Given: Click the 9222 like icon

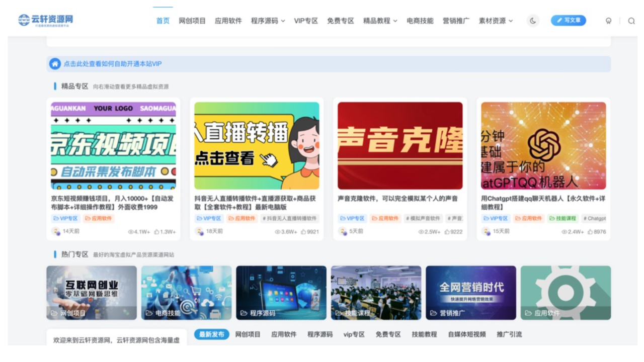Looking at the screenshot, I should click(447, 232).
